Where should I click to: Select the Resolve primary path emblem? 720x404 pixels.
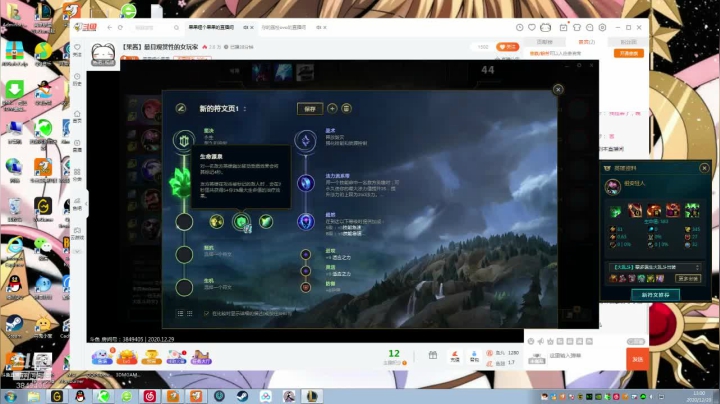click(184, 140)
